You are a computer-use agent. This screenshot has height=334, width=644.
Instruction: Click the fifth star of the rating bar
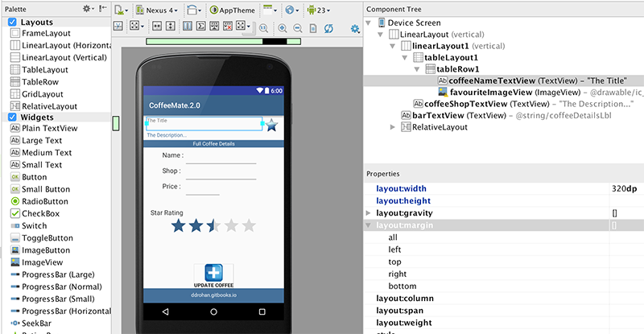249,225
